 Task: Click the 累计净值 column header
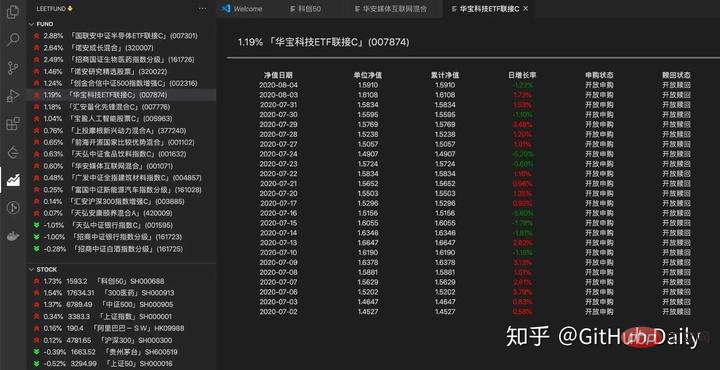click(x=445, y=75)
